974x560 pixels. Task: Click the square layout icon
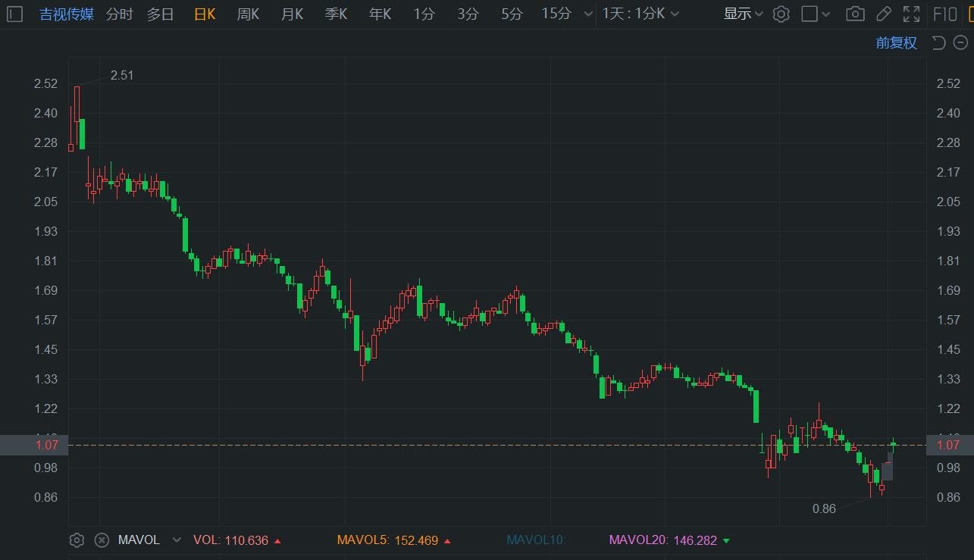click(810, 14)
